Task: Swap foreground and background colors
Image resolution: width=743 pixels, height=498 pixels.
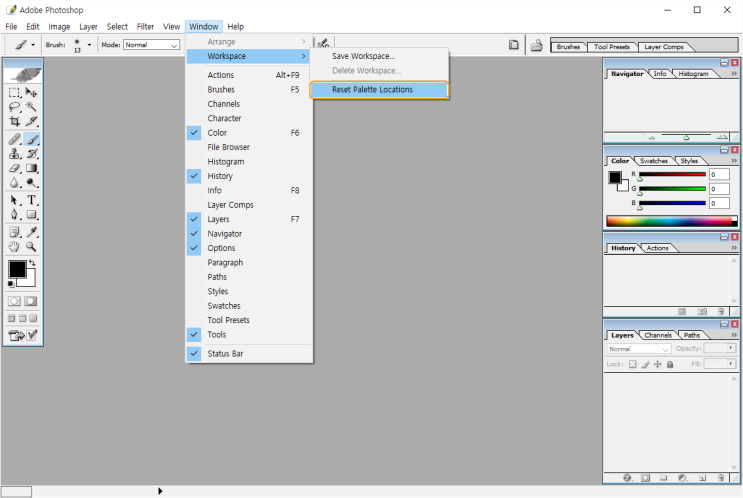Action: tap(32, 263)
